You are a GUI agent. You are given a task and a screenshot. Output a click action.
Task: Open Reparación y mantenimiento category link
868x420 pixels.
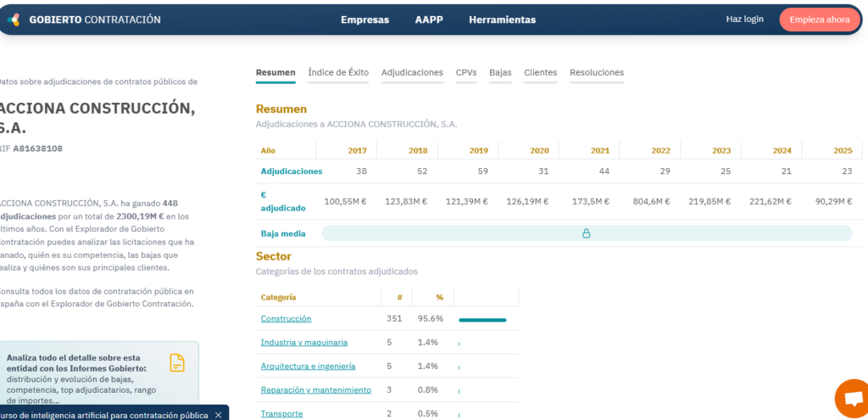tap(315, 390)
